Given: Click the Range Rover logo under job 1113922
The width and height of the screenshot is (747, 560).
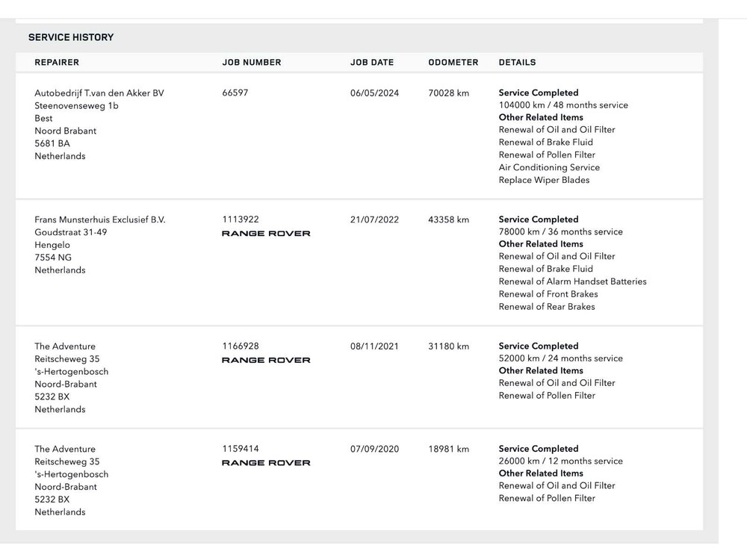Looking at the screenshot, I should [x=266, y=234].
